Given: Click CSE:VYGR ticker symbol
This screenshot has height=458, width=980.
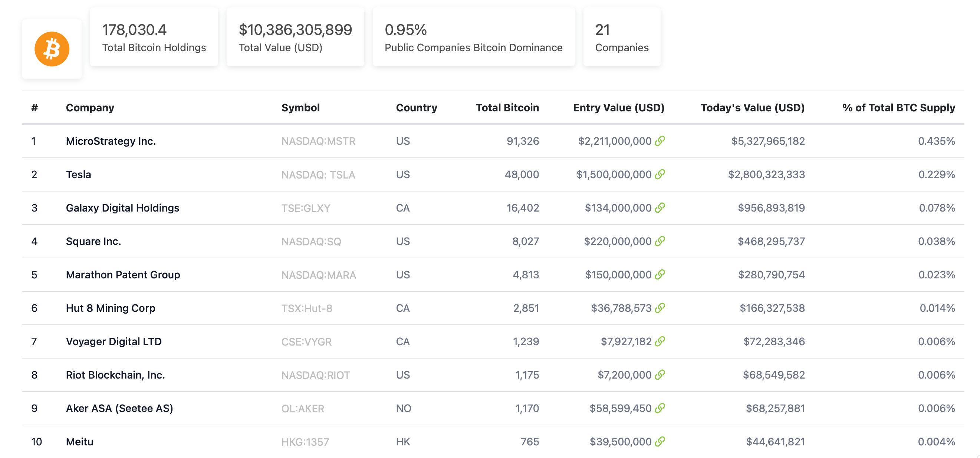Looking at the screenshot, I should click(306, 342).
